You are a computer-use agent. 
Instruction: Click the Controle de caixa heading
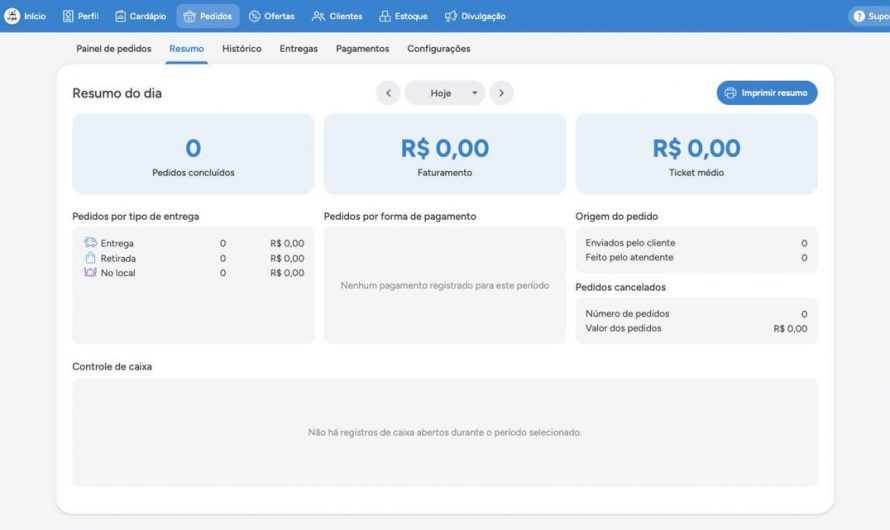click(x=112, y=367)
